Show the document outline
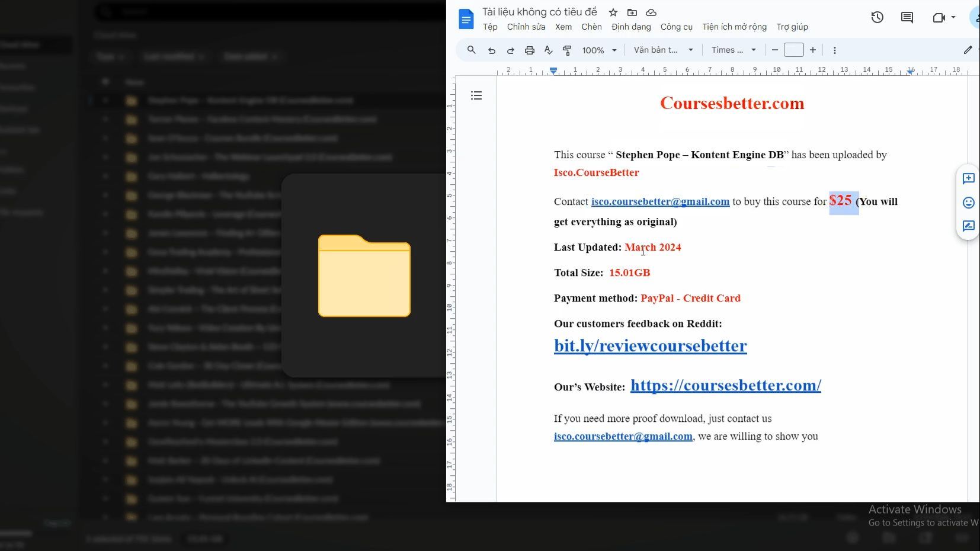The image size is (980, 551). point(476,95)
